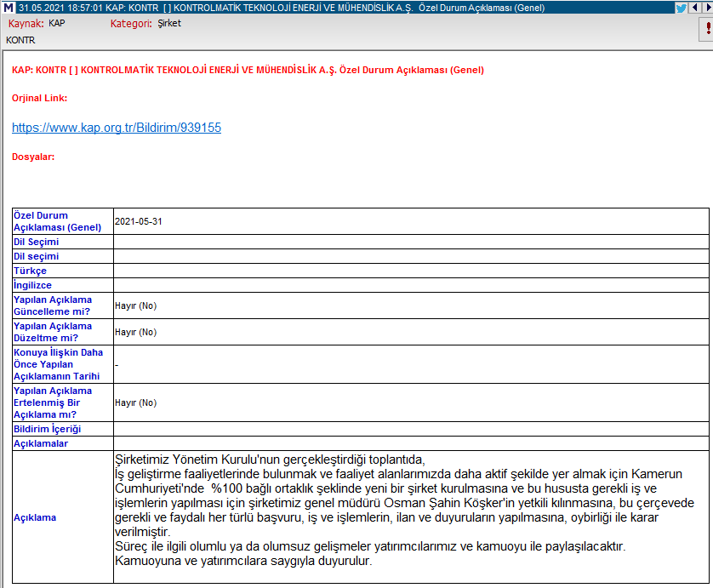Click the Konuya İlişkin Daha Önce Yapılan label
713x588 pixels.
coord(58,364)
